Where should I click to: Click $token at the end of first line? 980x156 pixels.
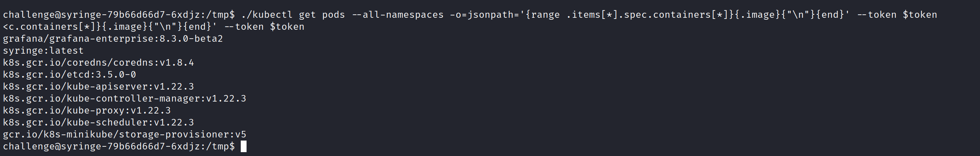920,15
